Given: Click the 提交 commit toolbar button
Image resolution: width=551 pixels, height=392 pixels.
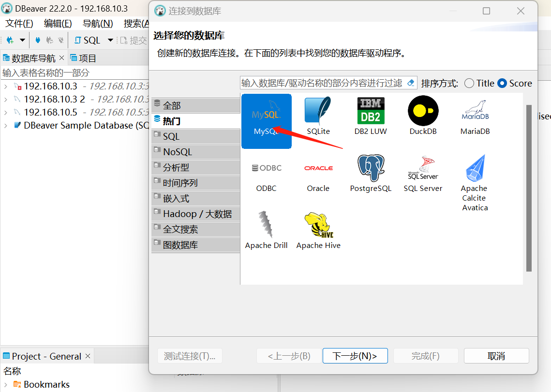Looking at the screenshot, I should [x=134, y=41].
